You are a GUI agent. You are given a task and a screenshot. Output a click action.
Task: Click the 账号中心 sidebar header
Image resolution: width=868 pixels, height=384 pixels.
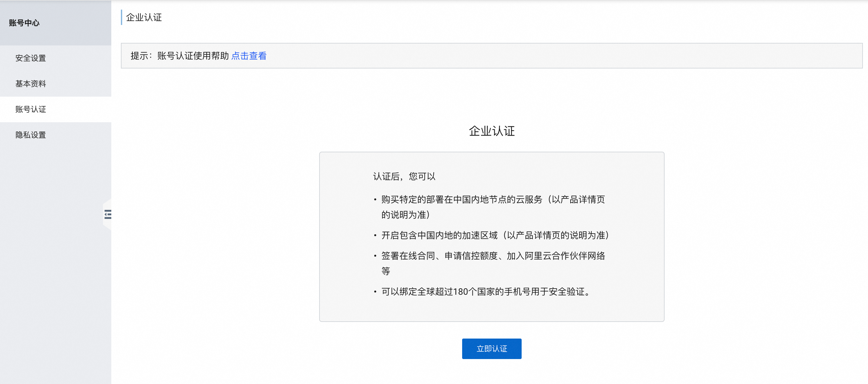[24, 23]
